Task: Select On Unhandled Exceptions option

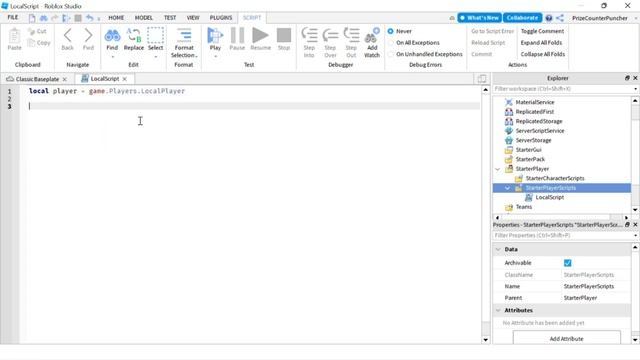Action: pyautogui.click(x=391, y=54)
